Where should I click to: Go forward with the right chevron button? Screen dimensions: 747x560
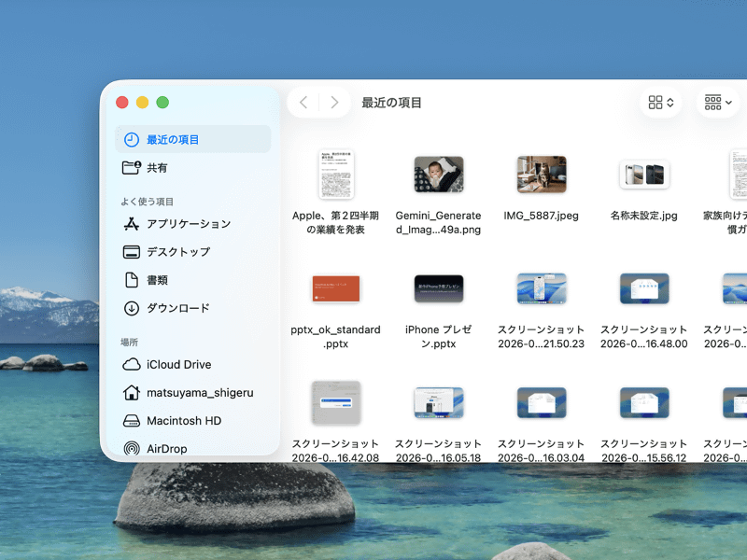334,103
